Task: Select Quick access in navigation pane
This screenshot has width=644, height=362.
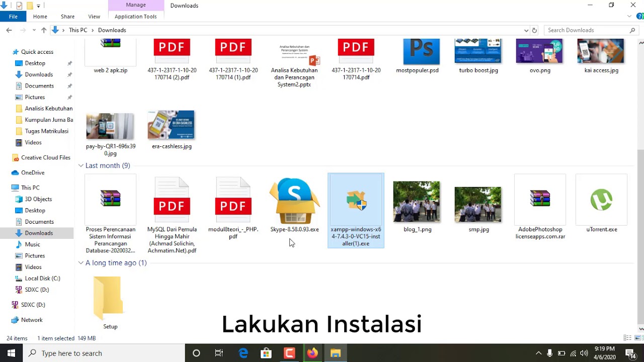Action: tap(37, 52)
